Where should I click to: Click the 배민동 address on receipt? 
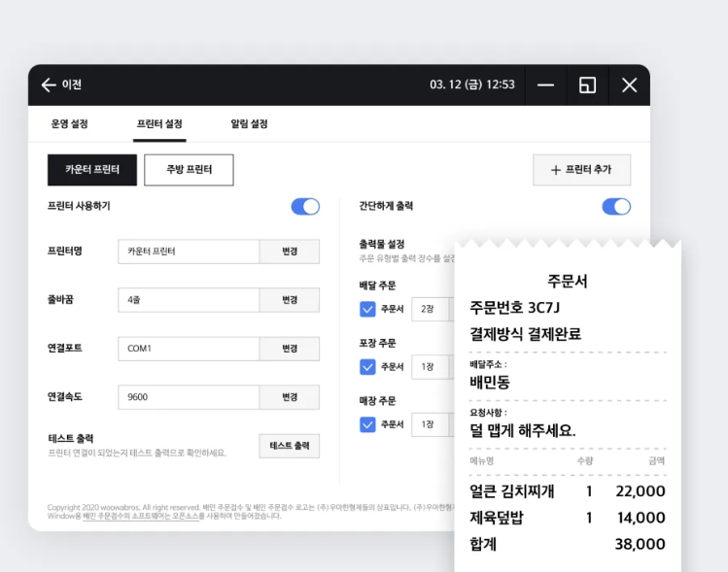pos(490,383)
